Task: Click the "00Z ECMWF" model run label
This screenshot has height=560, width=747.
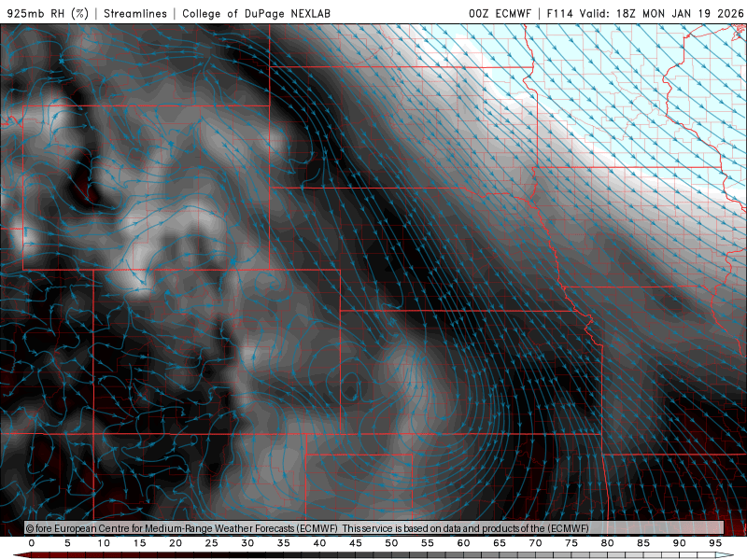Action: [500, 13]
